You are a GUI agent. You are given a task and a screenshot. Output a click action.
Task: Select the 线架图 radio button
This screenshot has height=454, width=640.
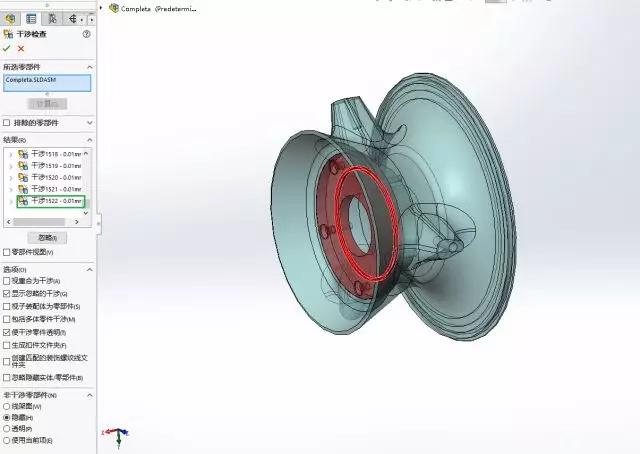[7, 407]
